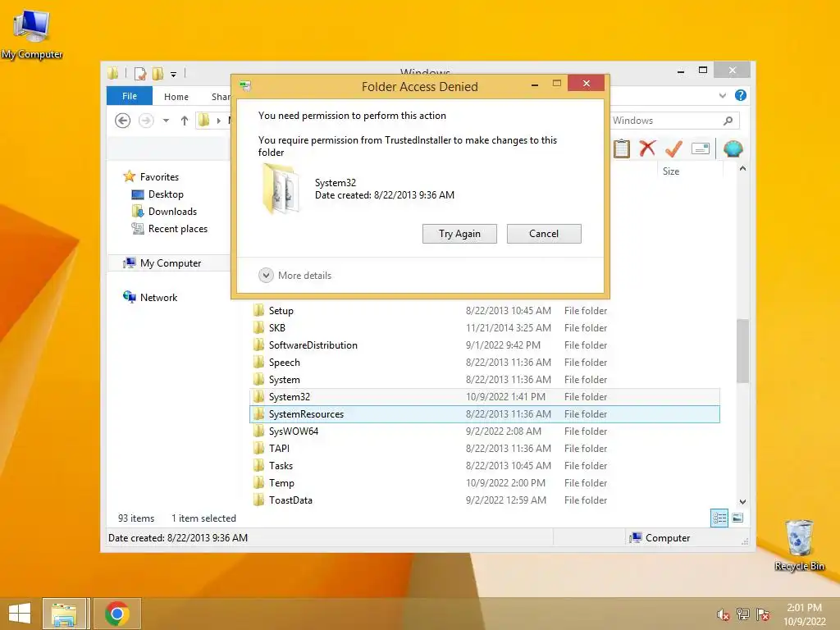Open Desktop in the navigation pane
The height and width of the screenshot is (630, 840).
coord(166,194)
